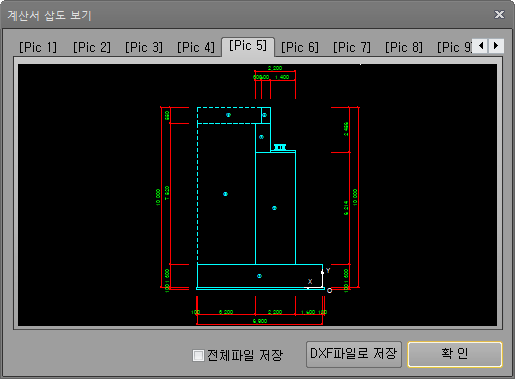
Task: Click the DXF파일로 저장 button
Action: click(354, 354)
